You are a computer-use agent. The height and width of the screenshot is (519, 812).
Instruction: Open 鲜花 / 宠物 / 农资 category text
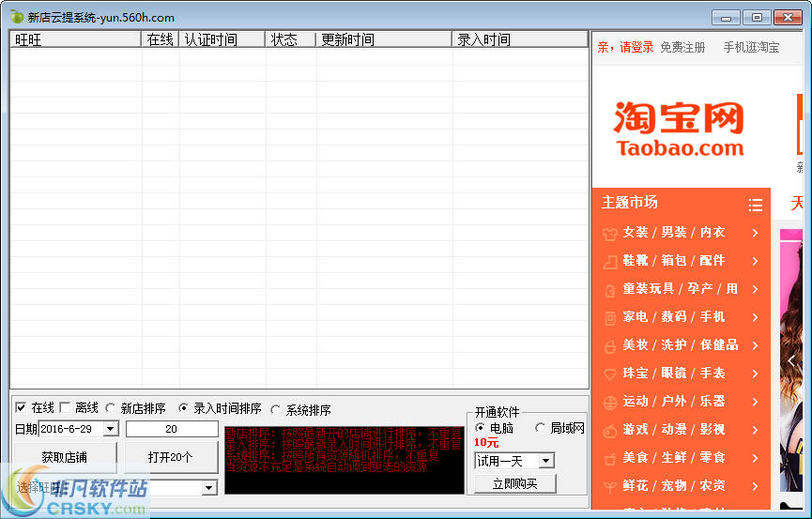pos(674,485)
